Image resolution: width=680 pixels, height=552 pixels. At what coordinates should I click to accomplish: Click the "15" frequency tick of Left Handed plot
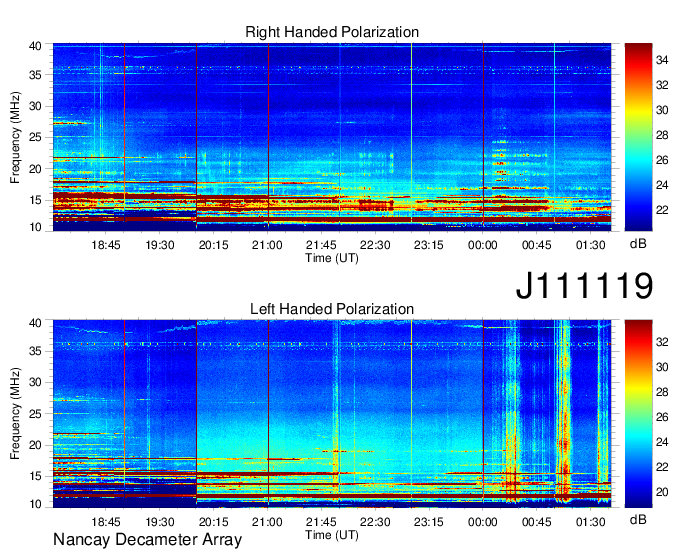(x=35, y=476)
